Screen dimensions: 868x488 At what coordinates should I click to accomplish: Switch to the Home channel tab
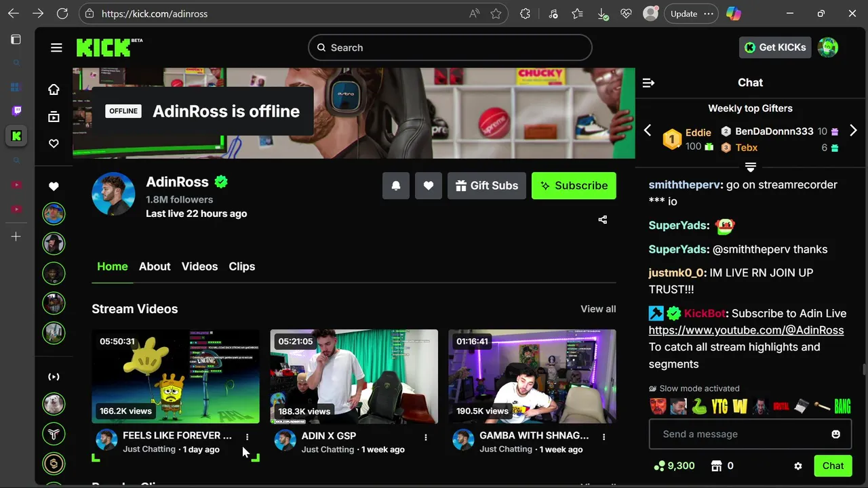113,266
